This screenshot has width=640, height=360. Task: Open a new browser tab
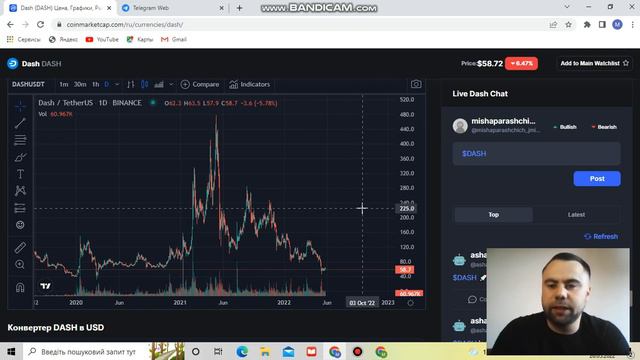tap(239, 8)
